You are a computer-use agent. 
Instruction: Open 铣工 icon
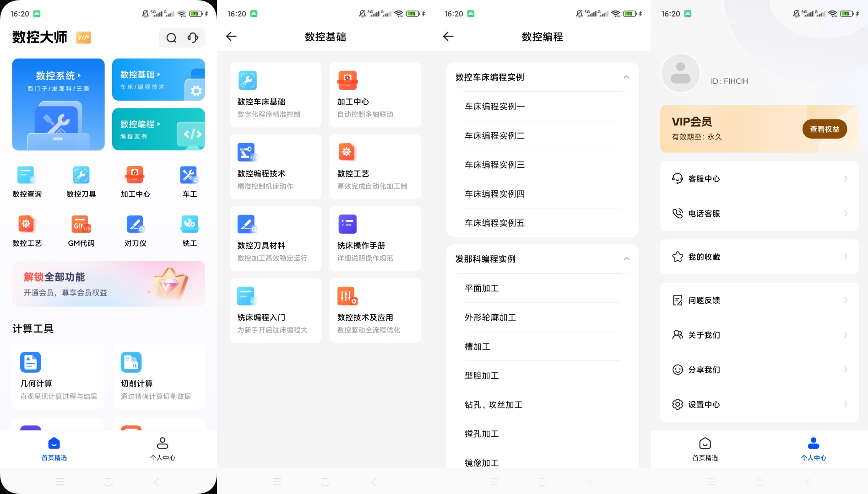[190, 231]
